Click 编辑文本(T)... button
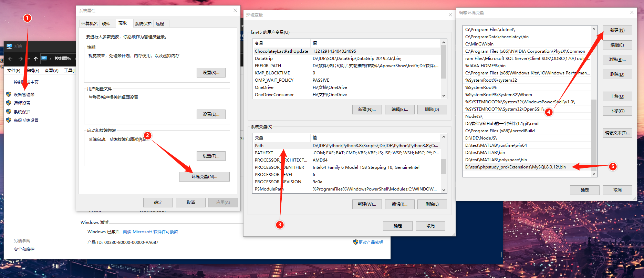644x278 pixels. pyautogui.click(x=617, y=133)
